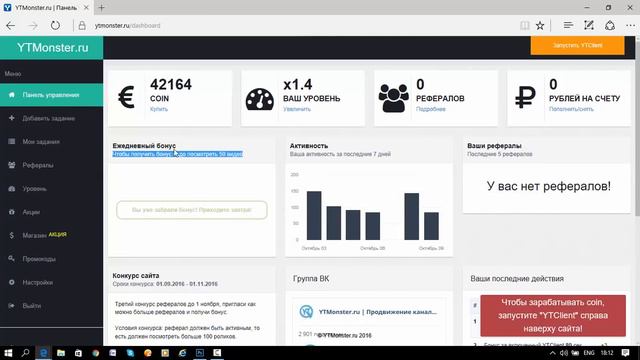Click the У вас нет рефералов! message
Image resolution: width=640 pixels, height=360 pixels.
pos(549,186)
